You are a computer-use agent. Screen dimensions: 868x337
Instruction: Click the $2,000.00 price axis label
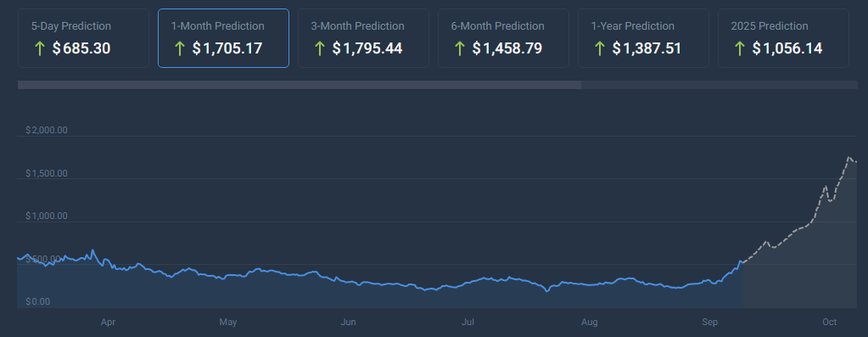tap(47, 131)
